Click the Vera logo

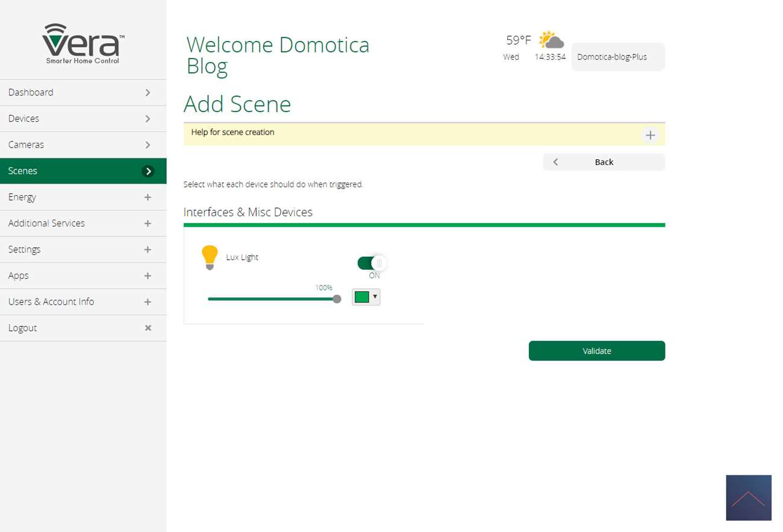(83, 43)
